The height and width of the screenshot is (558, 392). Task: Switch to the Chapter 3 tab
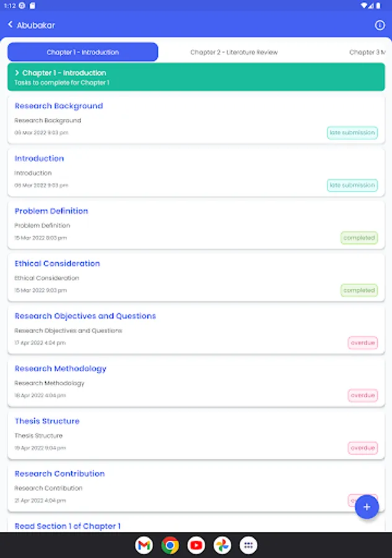367,52
